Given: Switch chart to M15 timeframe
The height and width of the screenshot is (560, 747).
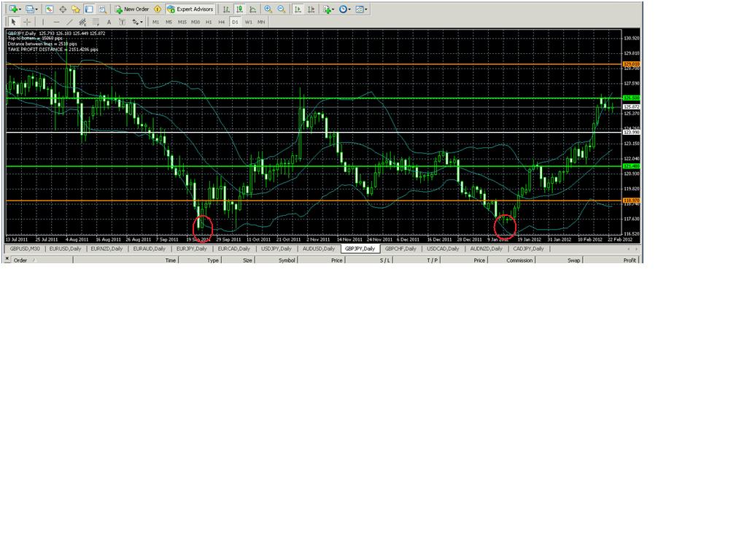Looking at the screenshot, I should (x=182, y=22).
